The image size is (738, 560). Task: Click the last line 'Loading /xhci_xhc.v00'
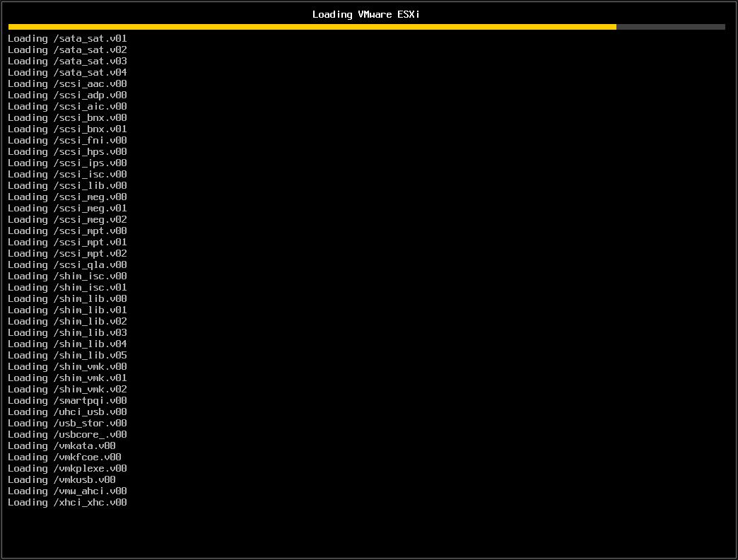67,502
